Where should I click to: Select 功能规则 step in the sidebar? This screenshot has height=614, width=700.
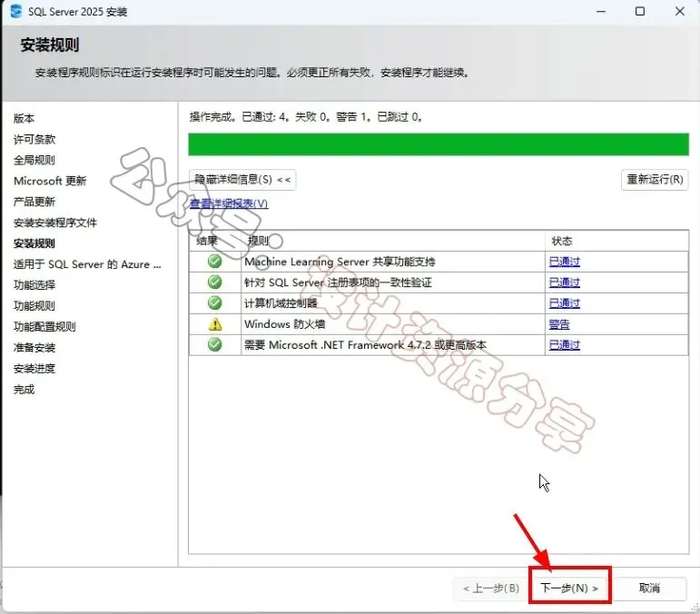35,306
